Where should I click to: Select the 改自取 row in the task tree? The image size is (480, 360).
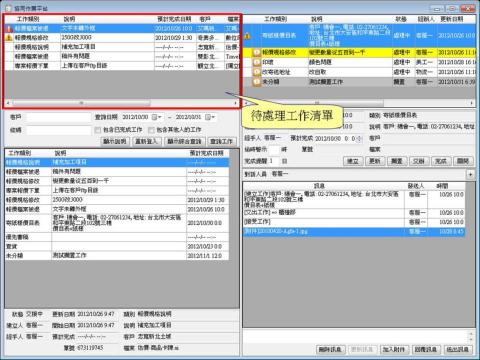[x=359, y=72]
